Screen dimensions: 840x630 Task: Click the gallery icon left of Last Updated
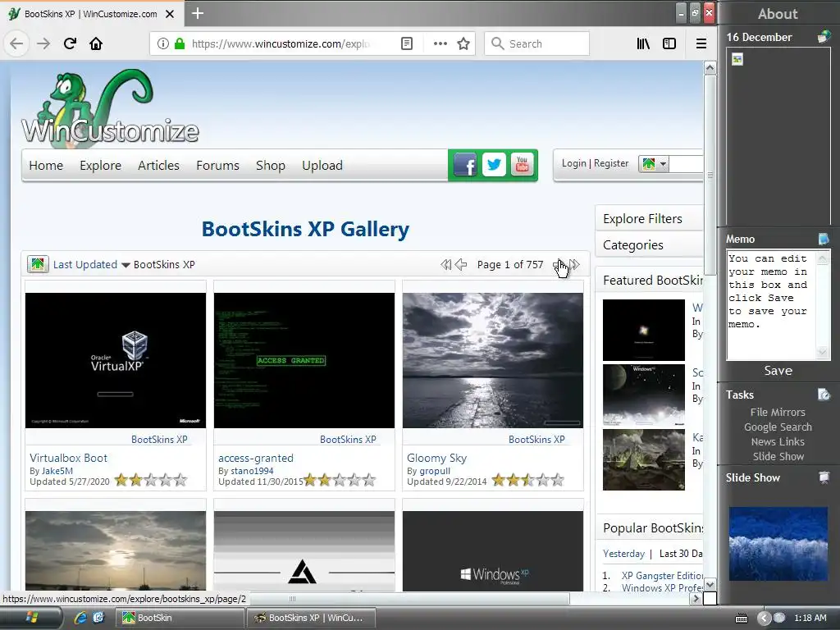[38, 264]
